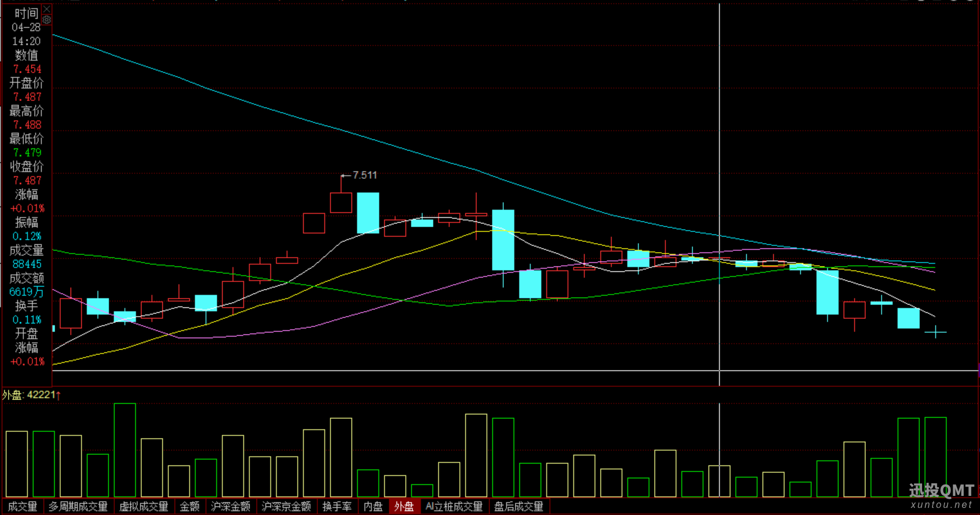The width and height of the screenshot is (980, 515).
Task: Select the 沪深金额 tab
Action: point(231,506)
